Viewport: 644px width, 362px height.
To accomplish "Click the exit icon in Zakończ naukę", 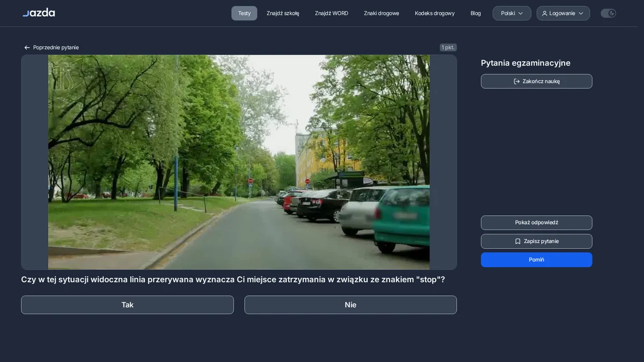I will 517,82.
